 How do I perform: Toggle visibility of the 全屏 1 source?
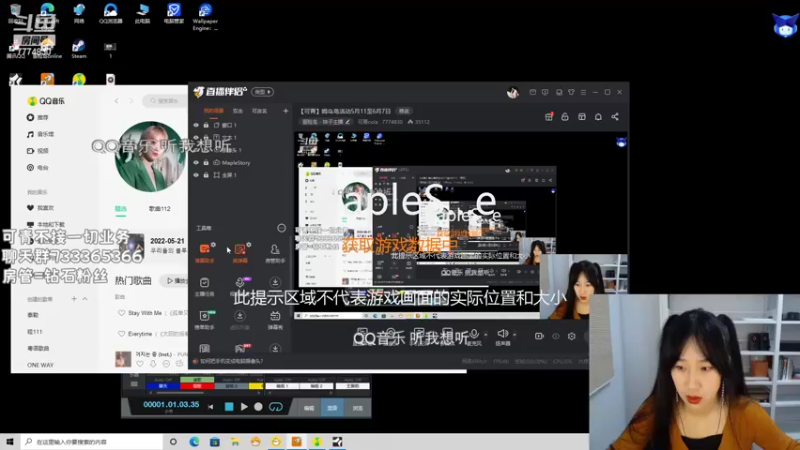[196, 175]
